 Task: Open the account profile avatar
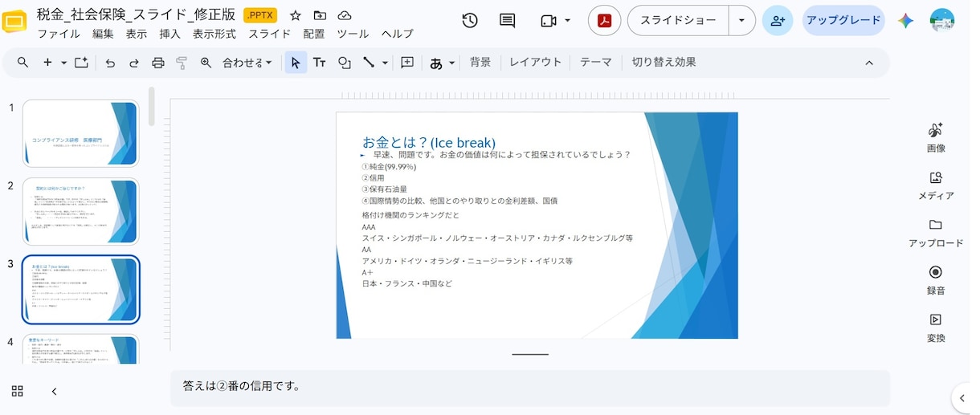[x=942, y=20]
